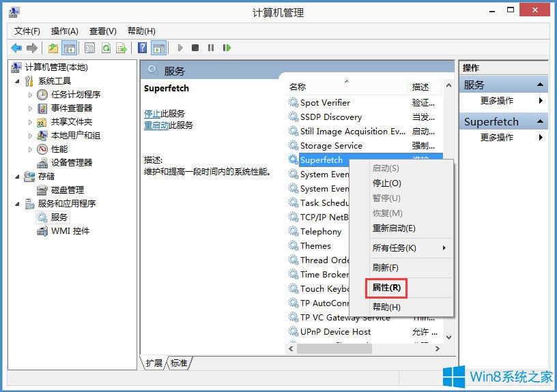The width and height of the screenshot is (557, 392).
Task: Click the Help question mark toolbar icon
Action: (x=142, y=48)
